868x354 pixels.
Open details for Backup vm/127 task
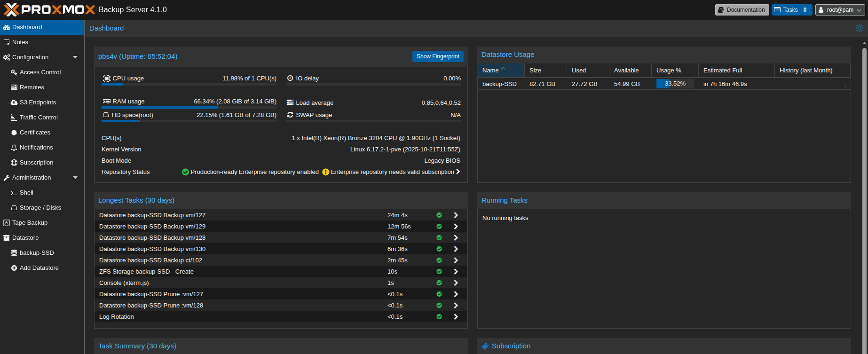456,215
